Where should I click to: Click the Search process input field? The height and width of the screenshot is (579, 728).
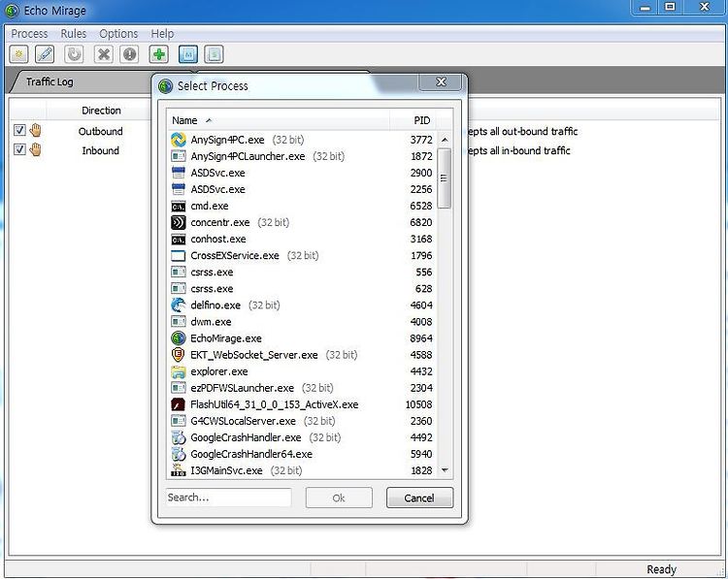228,498
